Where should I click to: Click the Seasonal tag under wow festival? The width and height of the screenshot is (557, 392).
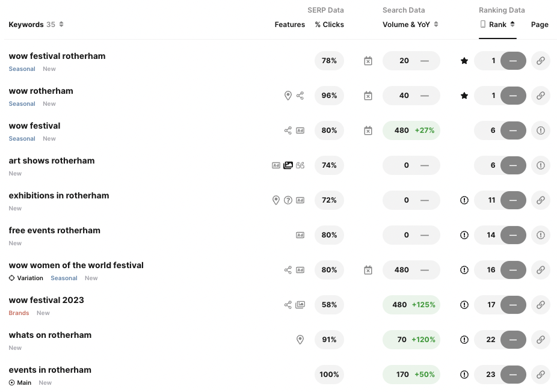22,139
